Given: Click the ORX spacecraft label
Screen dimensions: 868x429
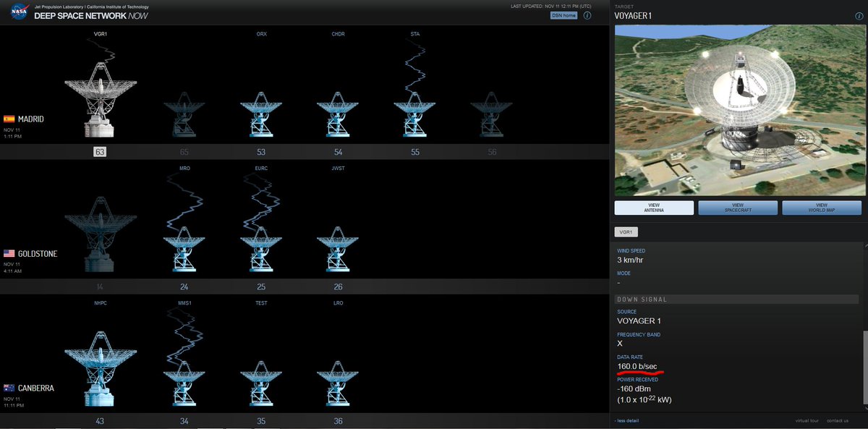Looking at the screenshot, I should [x=261, y=34].
